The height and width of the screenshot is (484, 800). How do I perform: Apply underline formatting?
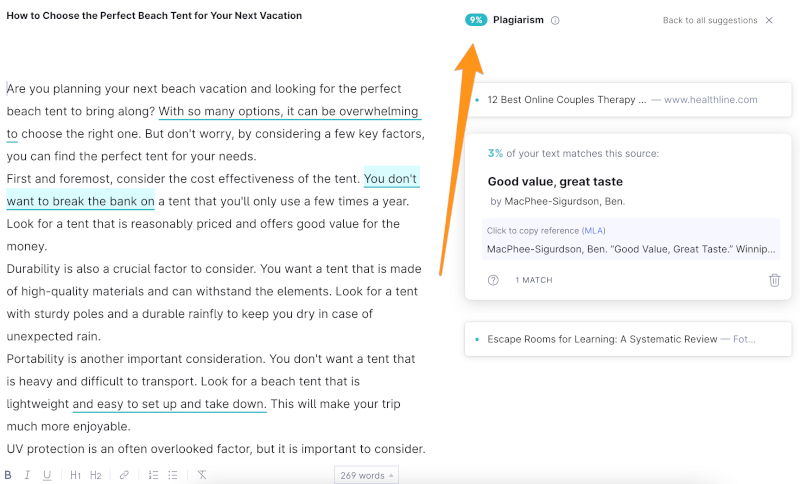[x=47, y=475]
